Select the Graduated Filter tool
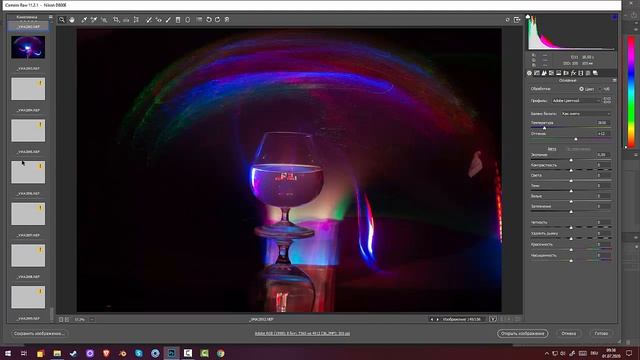This screenshot has width=640, height=360. pyautogui.click(x=178, y=20)
